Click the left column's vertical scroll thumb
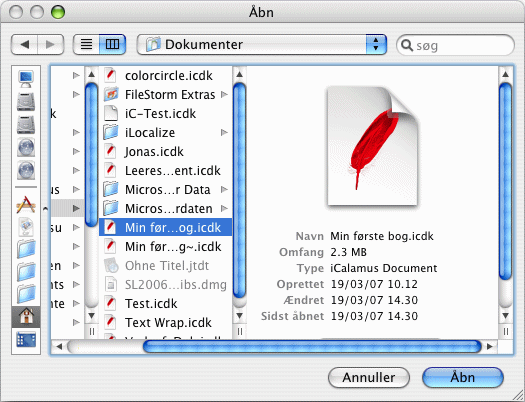Screen dimensions: 525x402 (91, 155)
